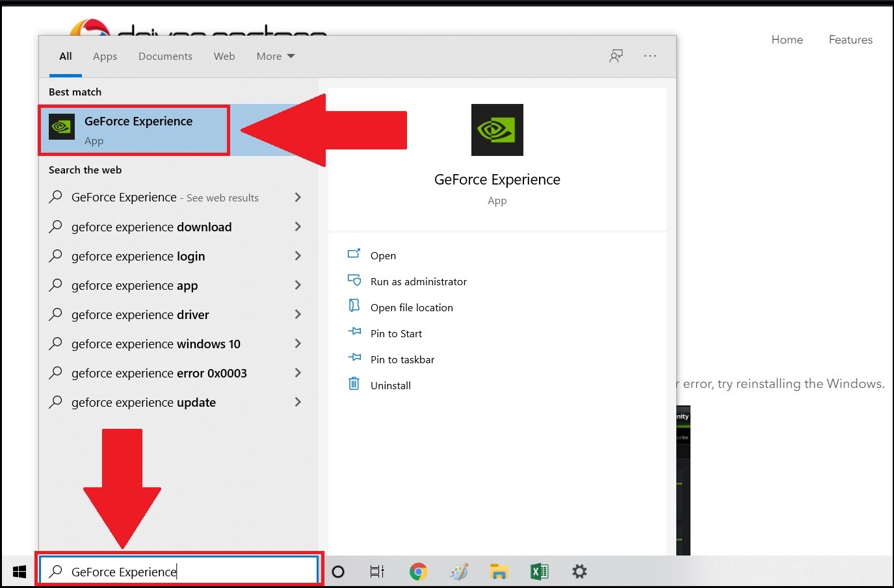Click the Run as administrator shield icon
Viewport: 894px width, 588px height.
[x=354, y=280]
